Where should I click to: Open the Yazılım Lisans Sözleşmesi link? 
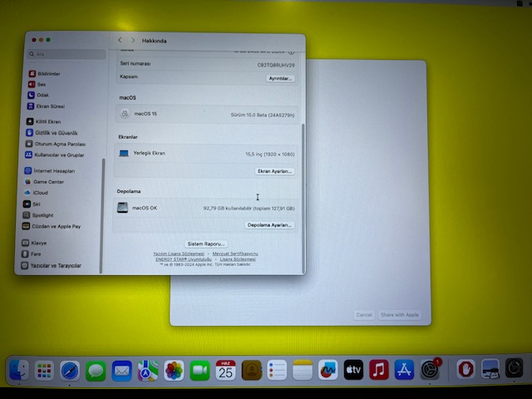coord(179,253)
